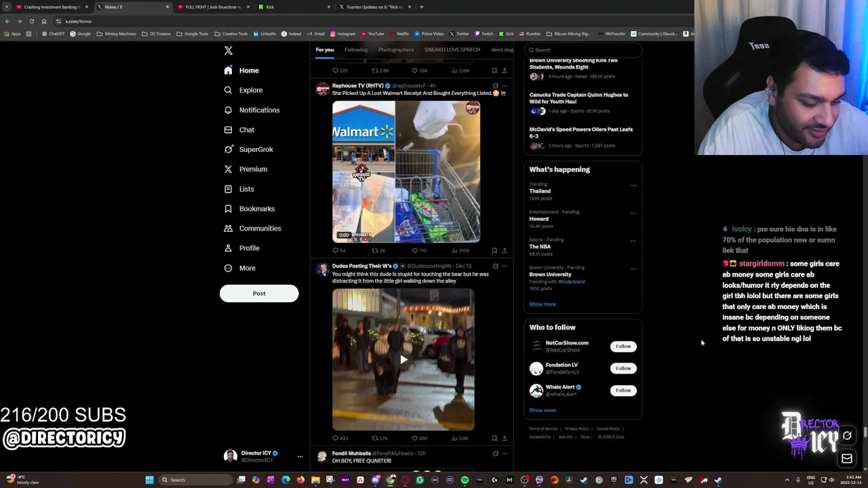
Task: Click the X search field
Action: (x=583, y=50)
